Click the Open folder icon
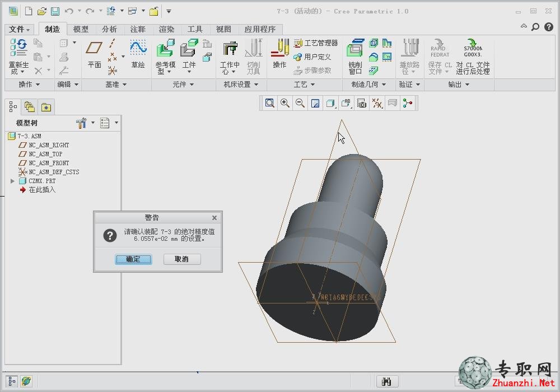The height and width of the screenshot is (392, 560). pos(42,11)
